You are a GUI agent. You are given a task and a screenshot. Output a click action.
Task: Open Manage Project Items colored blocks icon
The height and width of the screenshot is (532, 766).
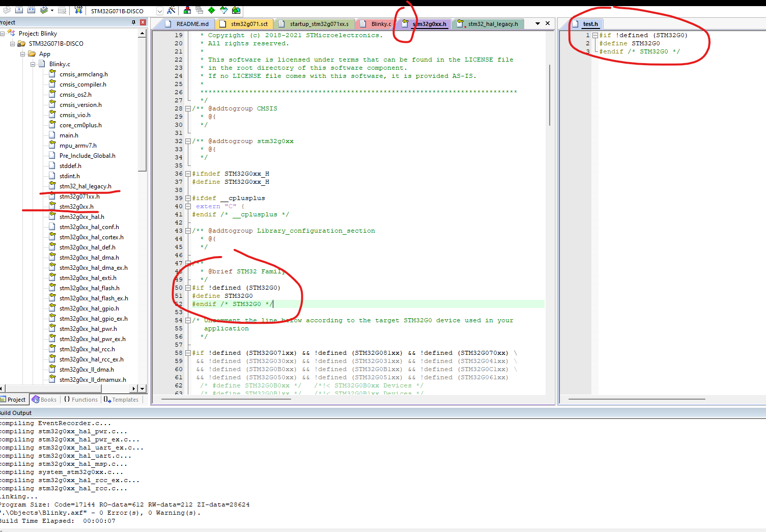pos(187,10)
